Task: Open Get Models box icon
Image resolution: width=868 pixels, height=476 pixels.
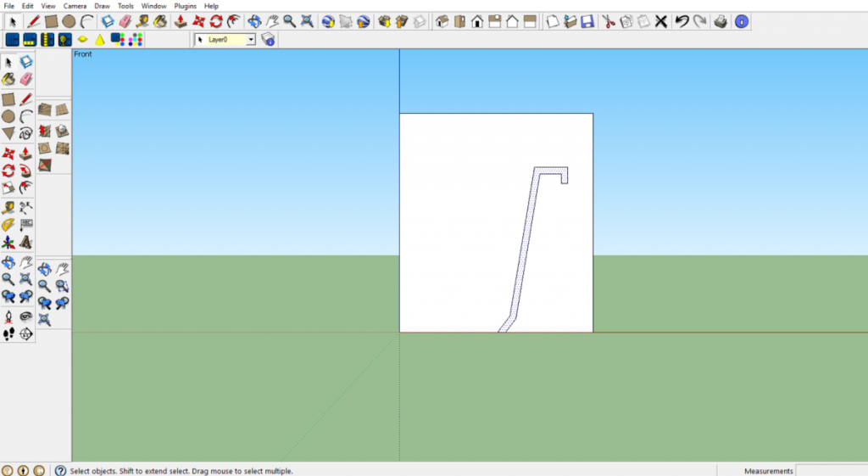Action: (x=384, y=21)
